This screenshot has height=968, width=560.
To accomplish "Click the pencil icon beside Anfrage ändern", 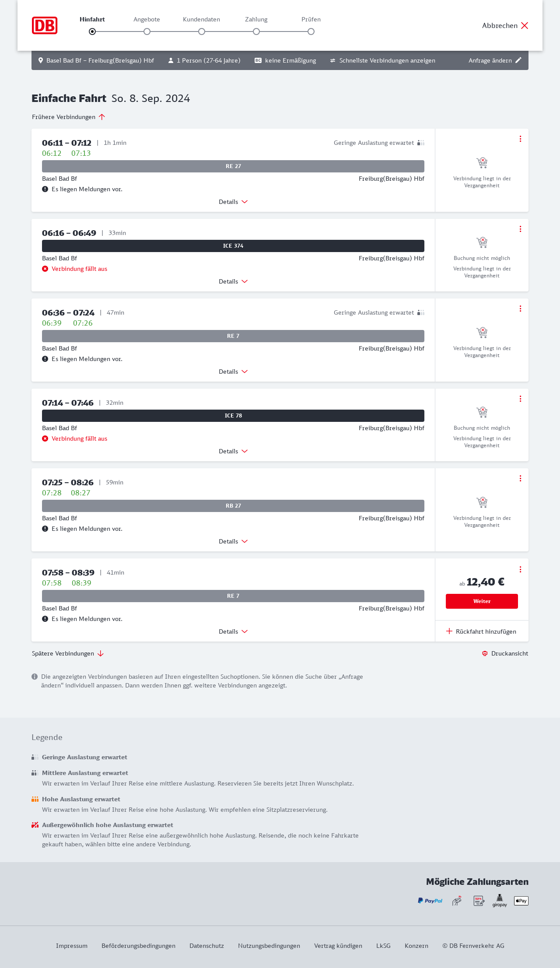I will point(518,60).
